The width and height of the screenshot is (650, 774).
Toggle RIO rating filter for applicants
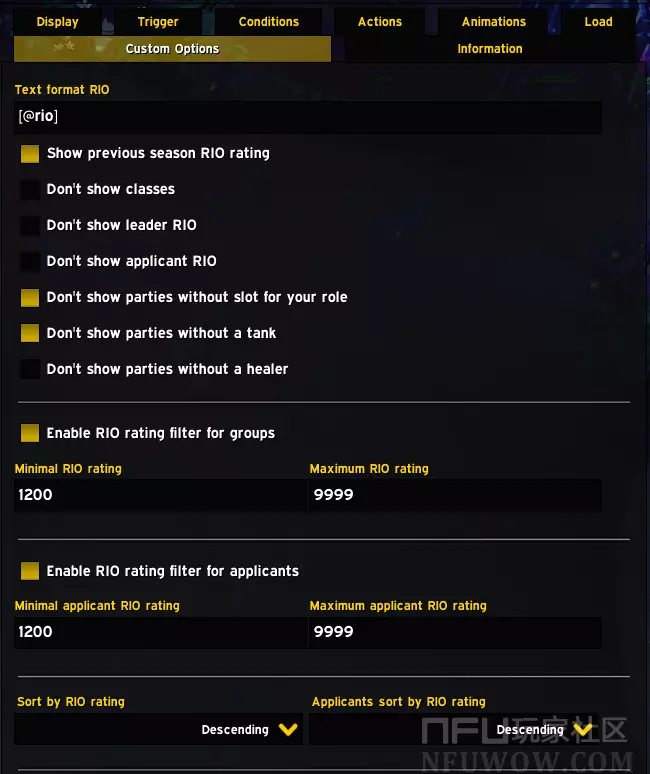pyautogui.click(x=30, y=572)
